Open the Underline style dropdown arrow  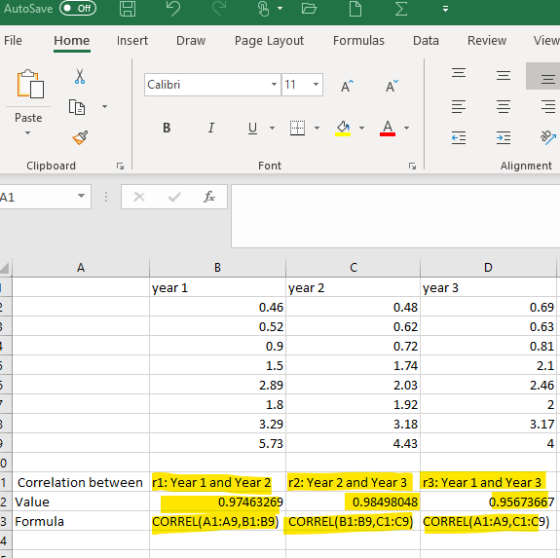pos(272,128)
